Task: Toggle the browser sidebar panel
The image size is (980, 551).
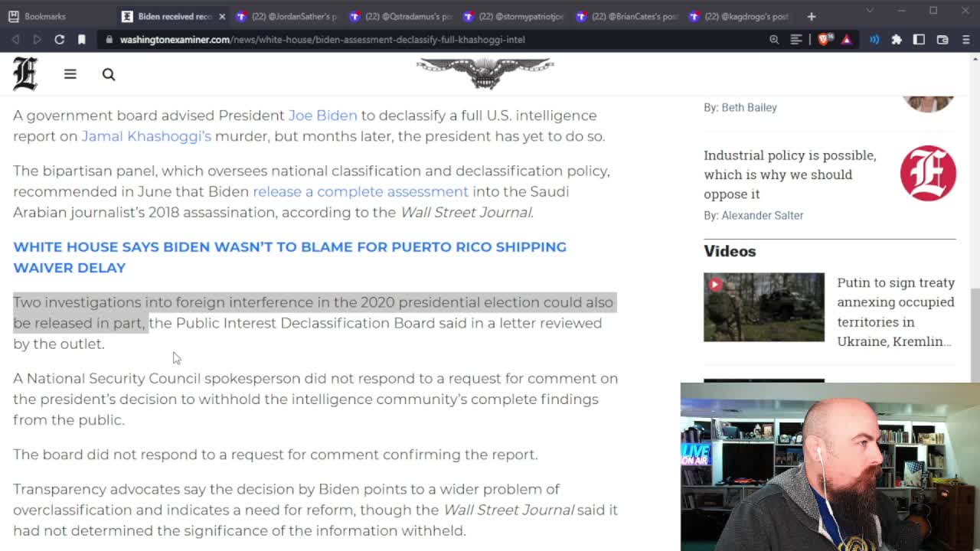Action: pyautogui.click(x=920, y=39)
